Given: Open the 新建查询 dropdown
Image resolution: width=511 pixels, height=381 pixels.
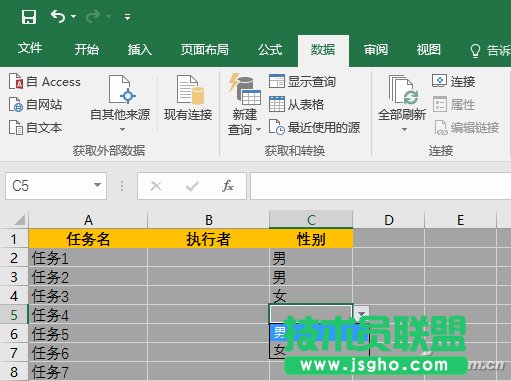Looking at the screenshot, I should click(x=245, y=105).
